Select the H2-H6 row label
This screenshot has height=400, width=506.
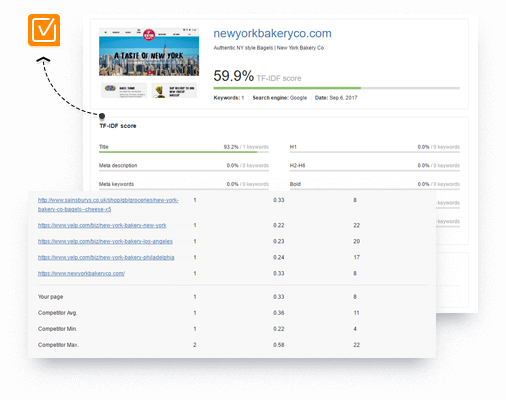click(297, 165)
